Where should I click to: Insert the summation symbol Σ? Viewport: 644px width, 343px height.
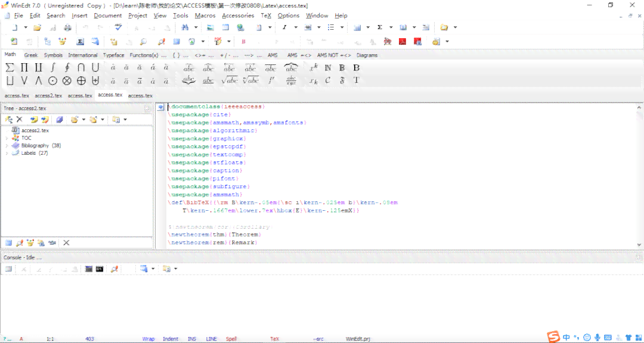tap(10, 68)
